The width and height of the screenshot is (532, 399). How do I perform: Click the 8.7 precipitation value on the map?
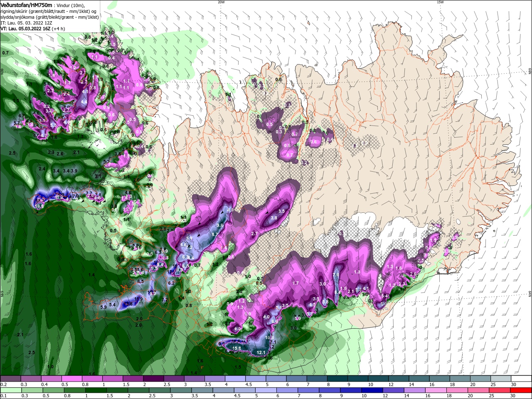click(215, 235)
